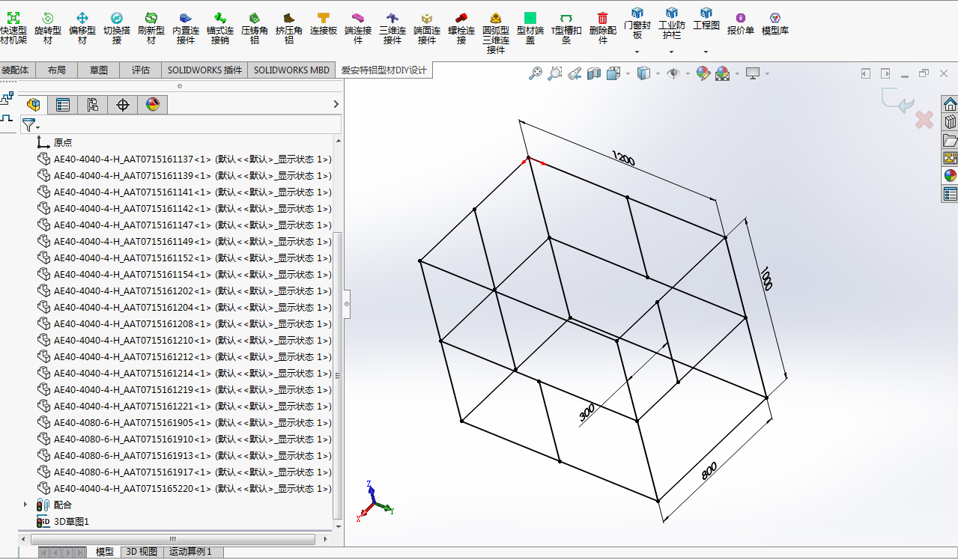Switch to the 布局 tab
The height and width of the screenshot is (560, 958).
(56, 70)
